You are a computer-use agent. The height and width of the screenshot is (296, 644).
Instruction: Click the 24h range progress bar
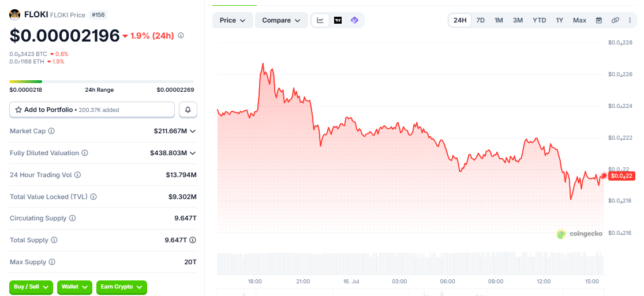[x=102, y=82]
